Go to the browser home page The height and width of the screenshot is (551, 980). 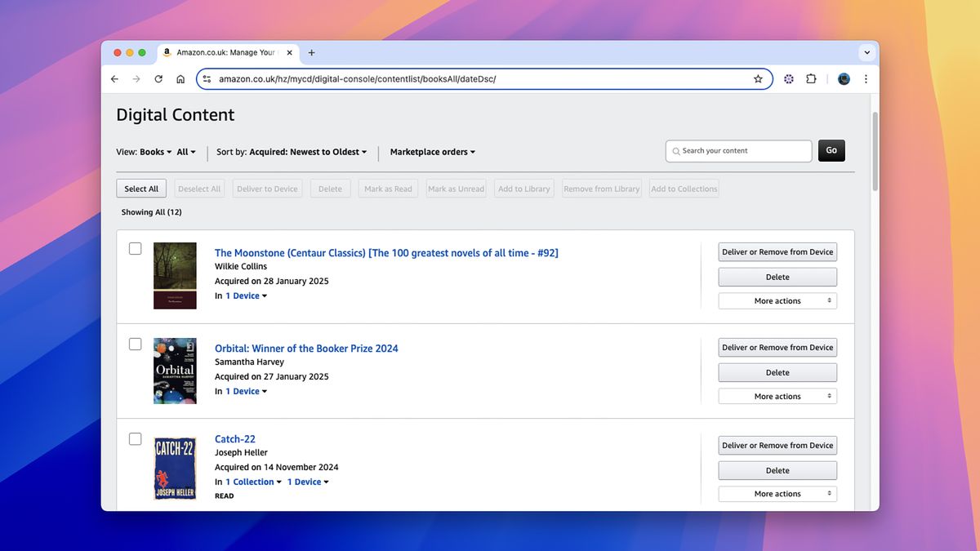(x=180, y=78)
